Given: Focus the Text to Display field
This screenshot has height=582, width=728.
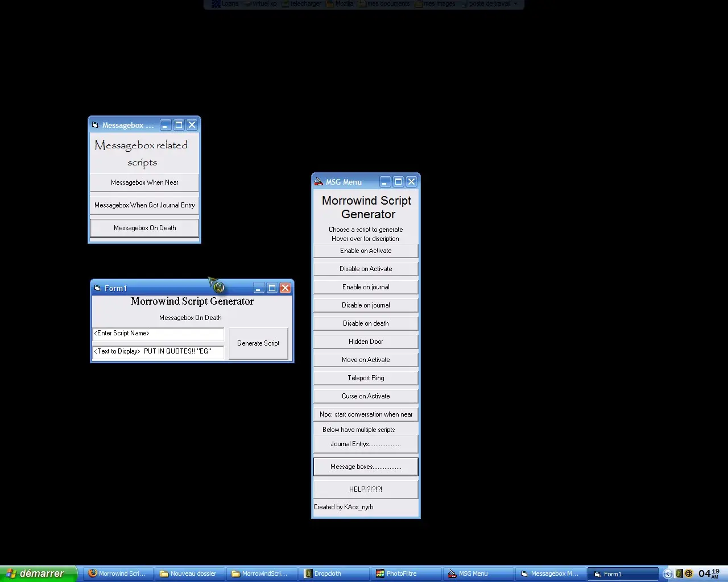Looking at the screenshot, I should click(158, 352).
